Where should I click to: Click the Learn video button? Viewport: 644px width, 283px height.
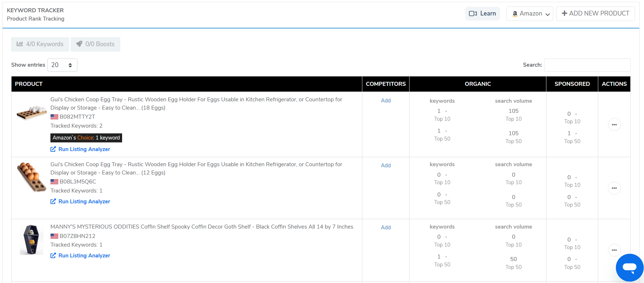[482, 14]
